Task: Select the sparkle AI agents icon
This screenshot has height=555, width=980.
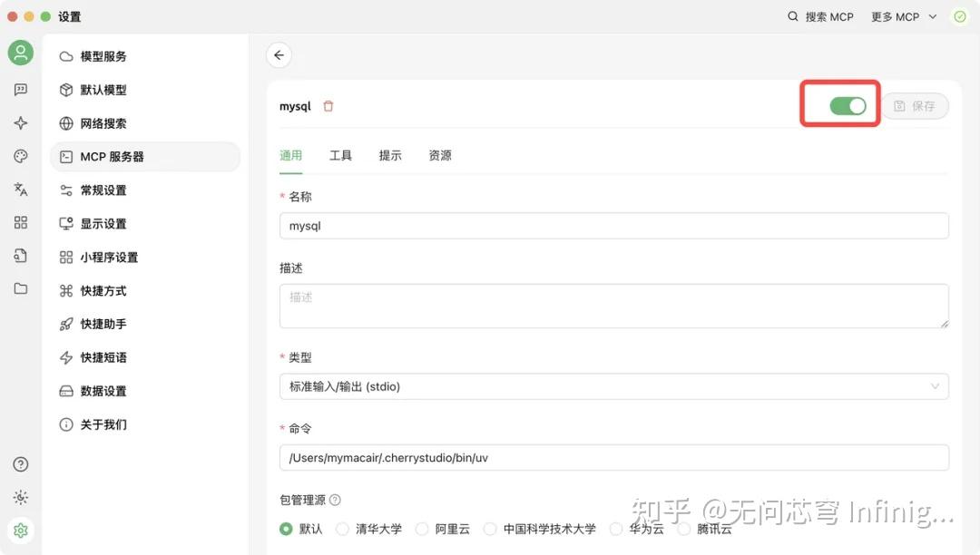Action: 20,122
